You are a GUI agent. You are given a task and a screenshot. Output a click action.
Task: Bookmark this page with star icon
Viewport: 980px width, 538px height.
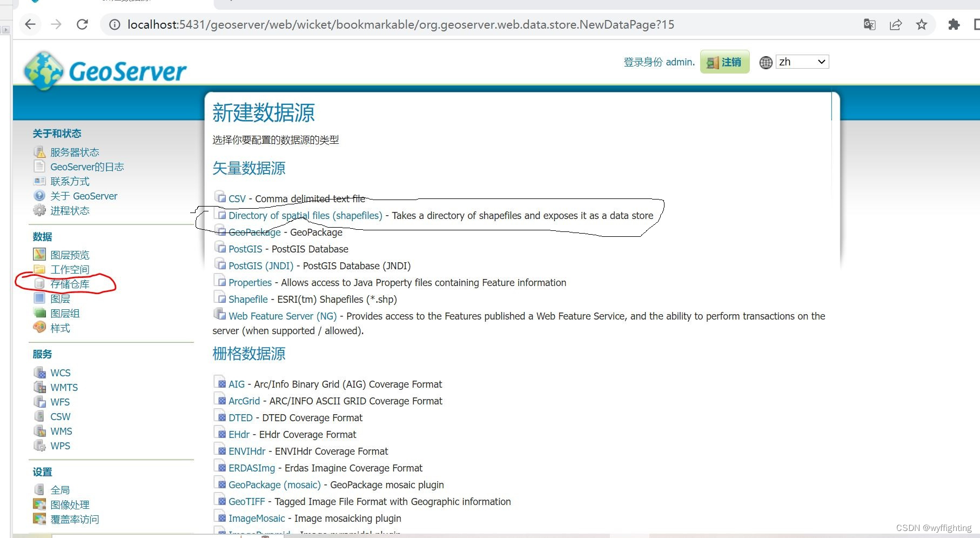click(922, 24)
